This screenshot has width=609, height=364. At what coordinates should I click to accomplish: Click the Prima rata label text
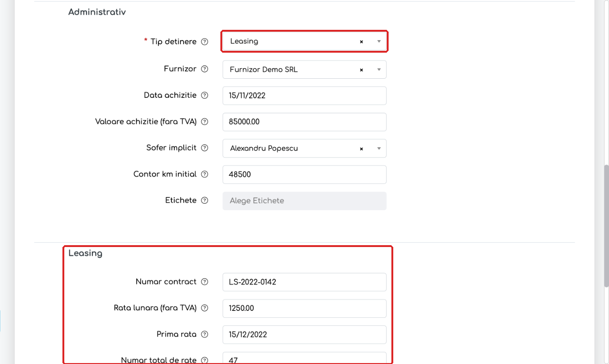click(x=177, y=335)
